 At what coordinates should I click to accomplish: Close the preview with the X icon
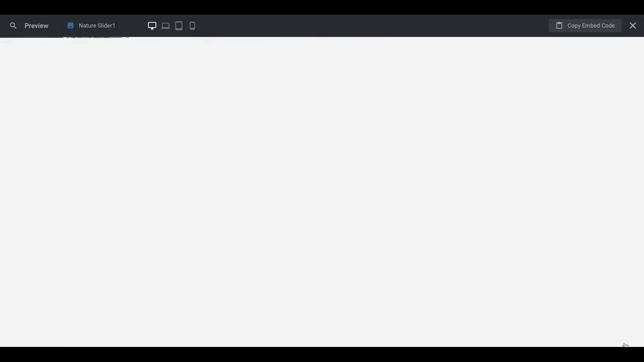click(x=633, y=26)
